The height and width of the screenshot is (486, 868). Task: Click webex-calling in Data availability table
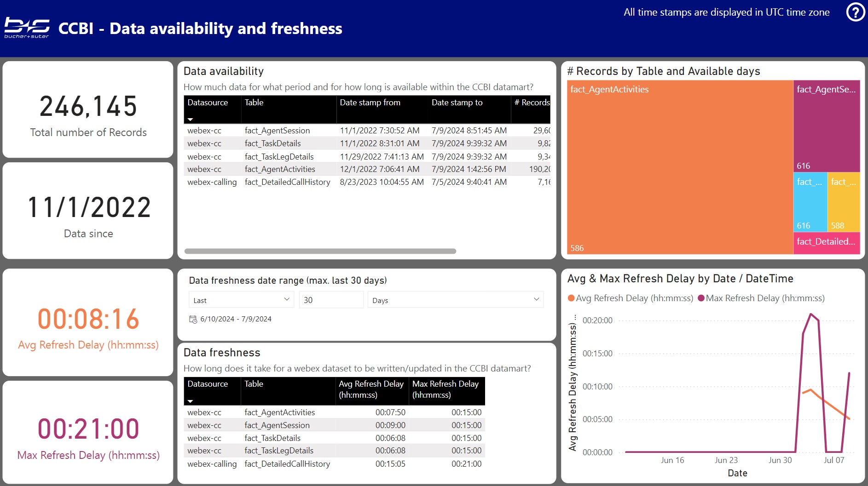[212, 182]
